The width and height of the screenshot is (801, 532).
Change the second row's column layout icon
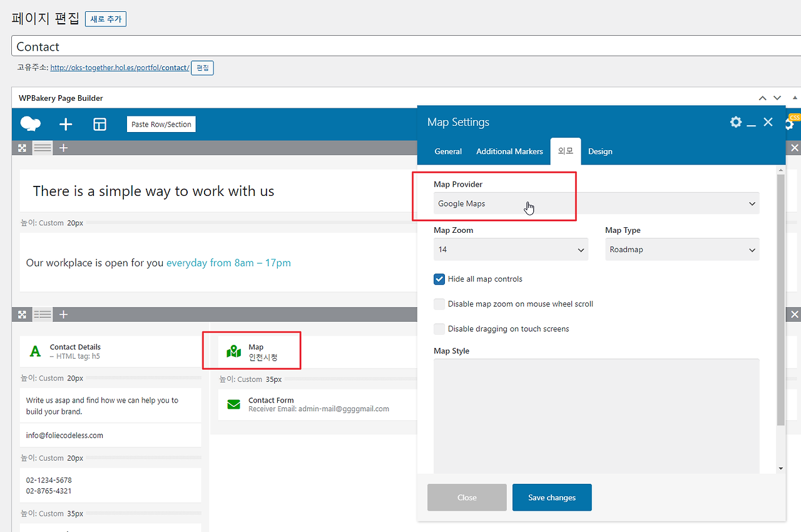pyautogui.click(x=43, y=314)
